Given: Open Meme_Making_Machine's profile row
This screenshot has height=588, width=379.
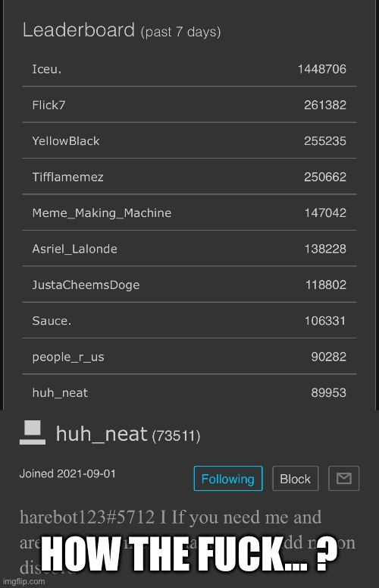Looking at the screenshot, I should [x=189, y=212].
